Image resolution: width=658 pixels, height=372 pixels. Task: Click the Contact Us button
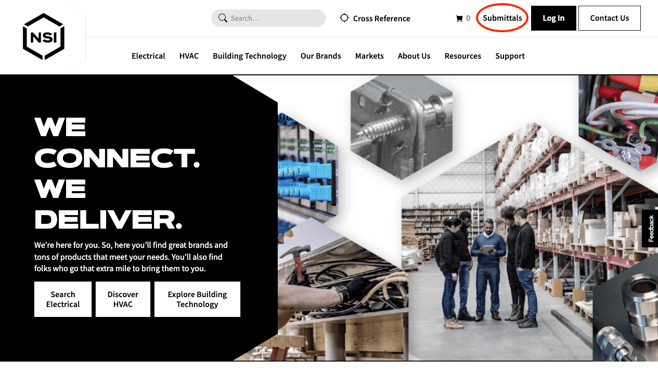tap(609, 18)
